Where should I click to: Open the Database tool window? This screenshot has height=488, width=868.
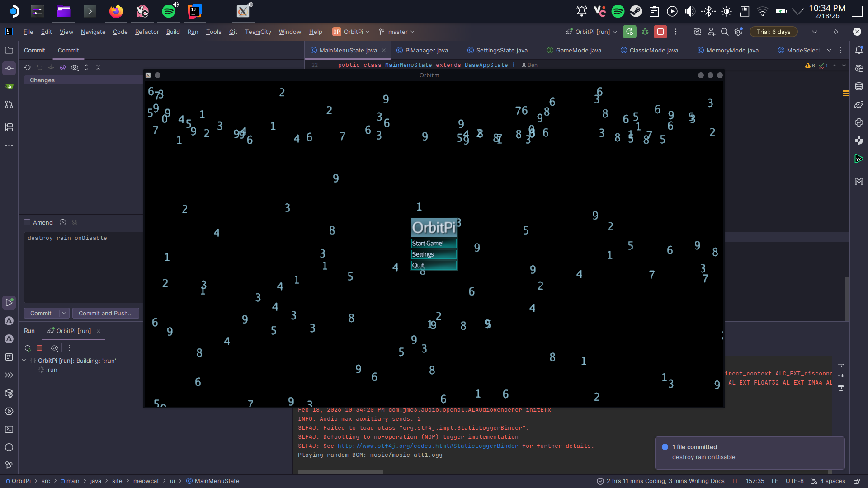859,86
